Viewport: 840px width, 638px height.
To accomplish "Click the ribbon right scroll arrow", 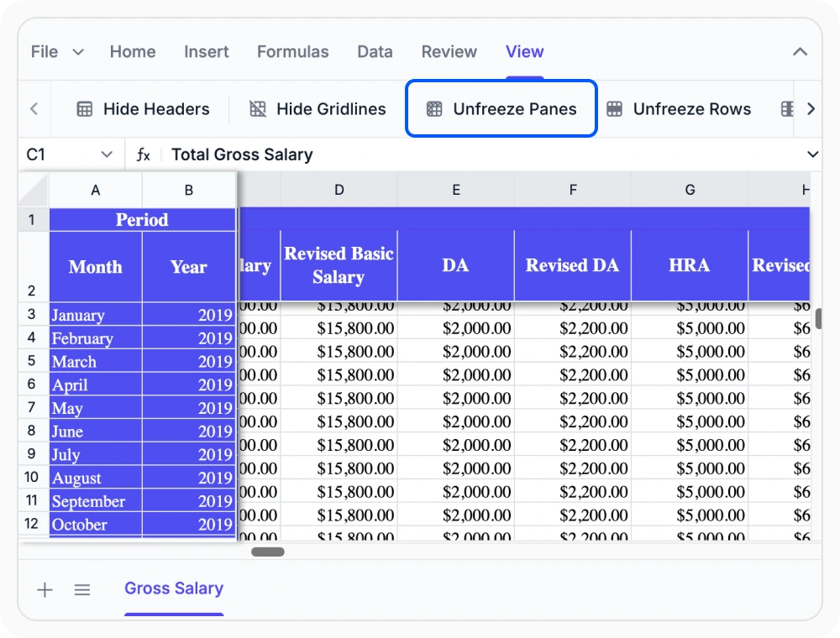I will [x=811, y=109].
